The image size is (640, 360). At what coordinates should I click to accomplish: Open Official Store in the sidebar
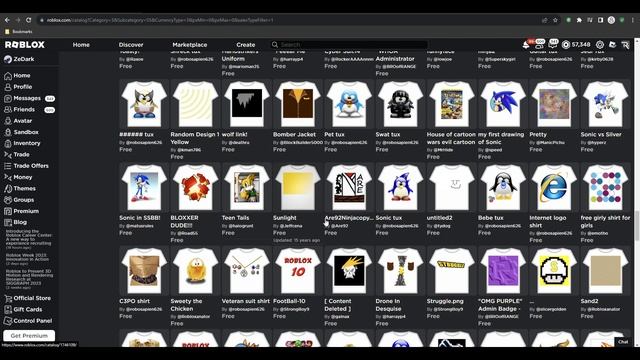(27, 298)
